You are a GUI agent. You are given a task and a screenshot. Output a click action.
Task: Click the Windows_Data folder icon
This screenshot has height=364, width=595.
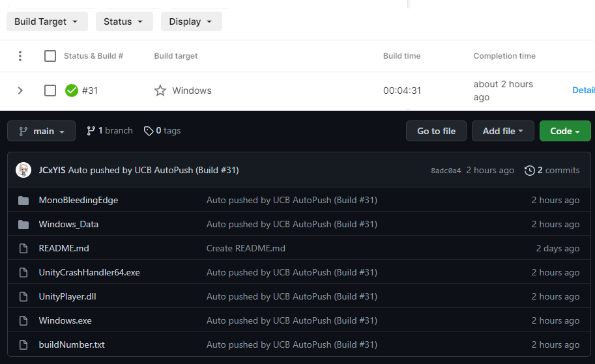pyautogui.click(x=23, y=224)
